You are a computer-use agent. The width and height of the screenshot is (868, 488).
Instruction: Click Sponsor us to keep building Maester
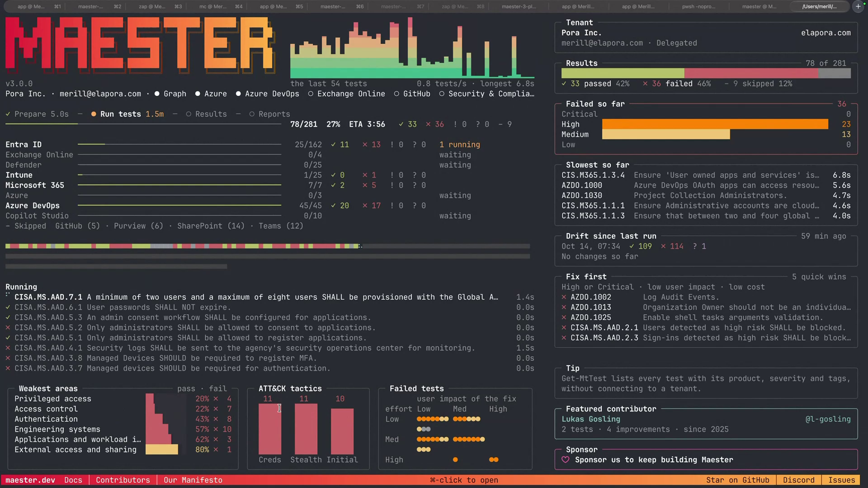click(x=654, y=460)
